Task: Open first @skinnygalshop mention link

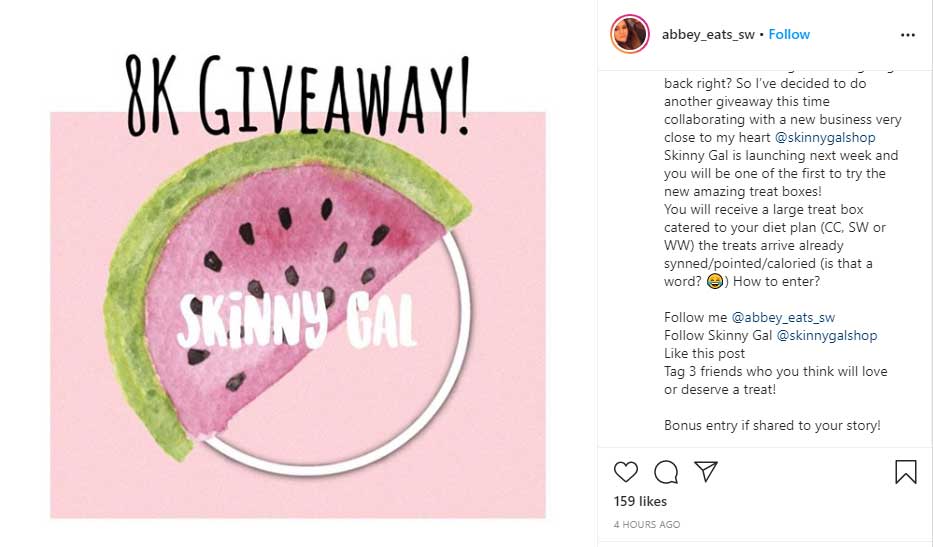Action: pyautogui.click(x=825, y=137)
